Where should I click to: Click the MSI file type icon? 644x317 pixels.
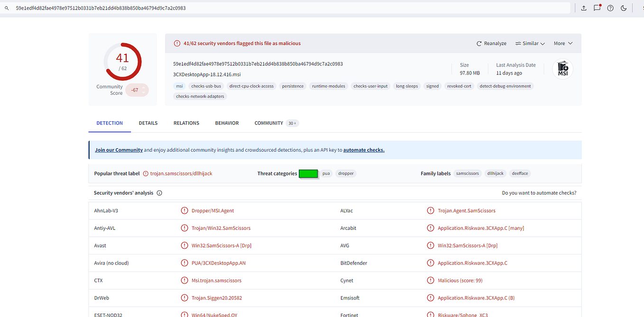562,68
